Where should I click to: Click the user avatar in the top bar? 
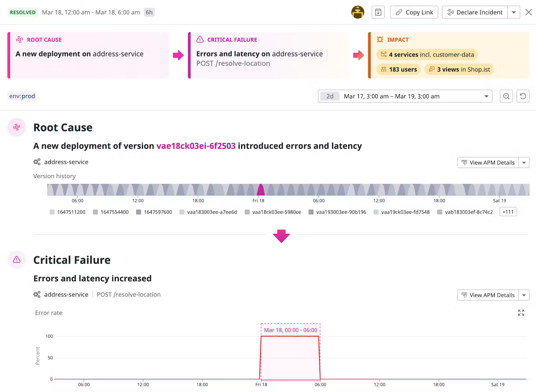[357, 12]
